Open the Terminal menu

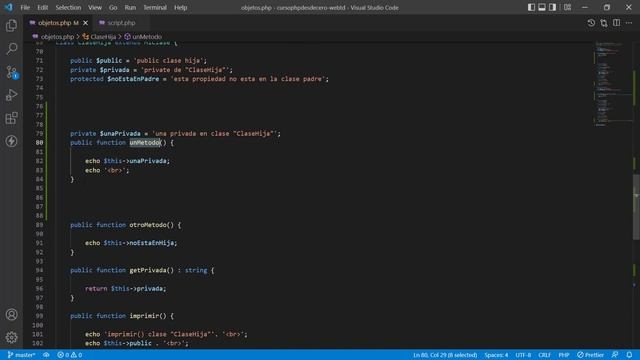tap(155, 7)
